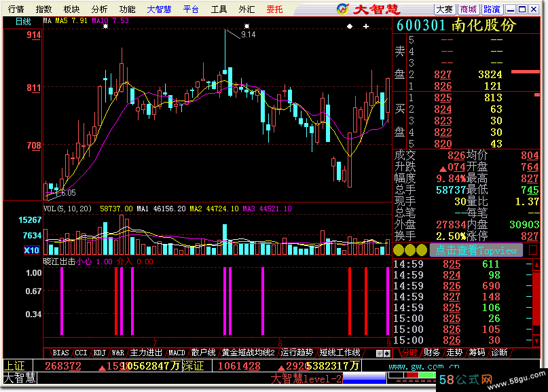Click the 上证 index label

click(14, 366)
